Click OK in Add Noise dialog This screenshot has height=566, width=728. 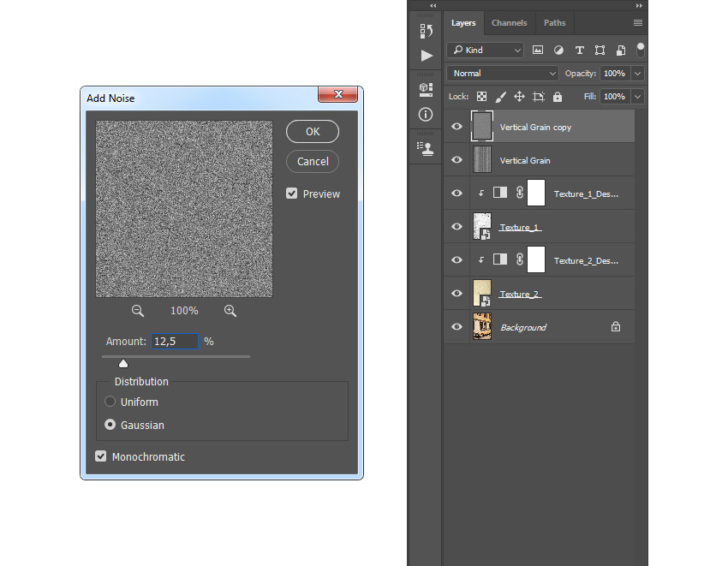(313, 131)
